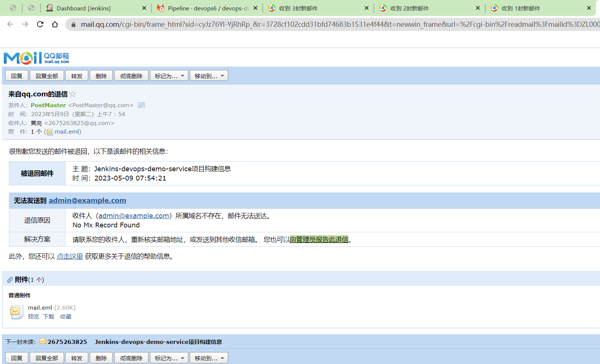Click the recipient name 黄岗
600x364 pixels.
[x=36, y=123]
